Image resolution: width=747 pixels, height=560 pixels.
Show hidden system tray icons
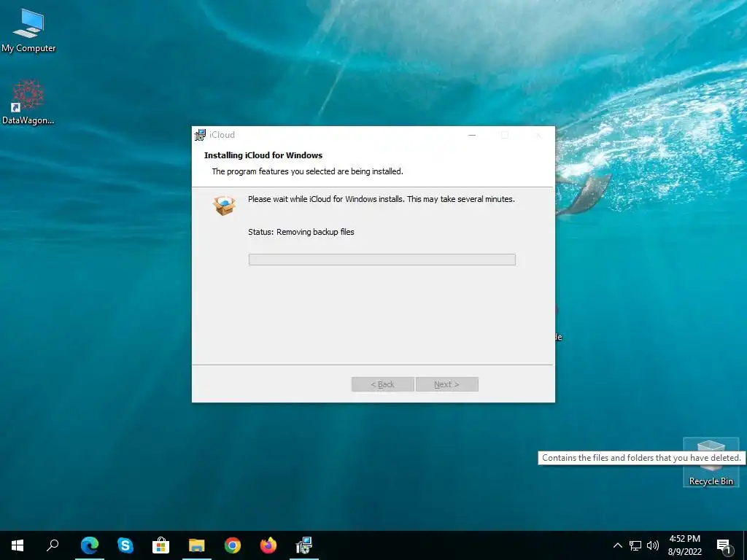click(x=617, y=545)
